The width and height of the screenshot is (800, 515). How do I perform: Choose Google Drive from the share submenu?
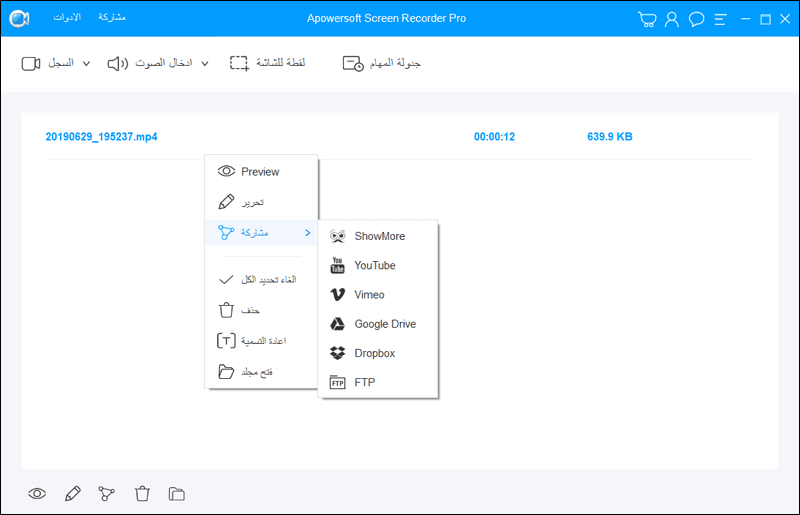click(x=378, y=324)
